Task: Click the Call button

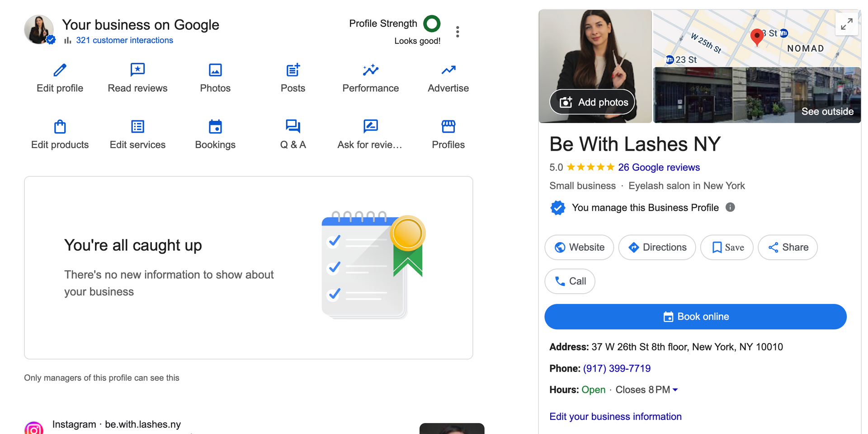Action: (570, 281)
